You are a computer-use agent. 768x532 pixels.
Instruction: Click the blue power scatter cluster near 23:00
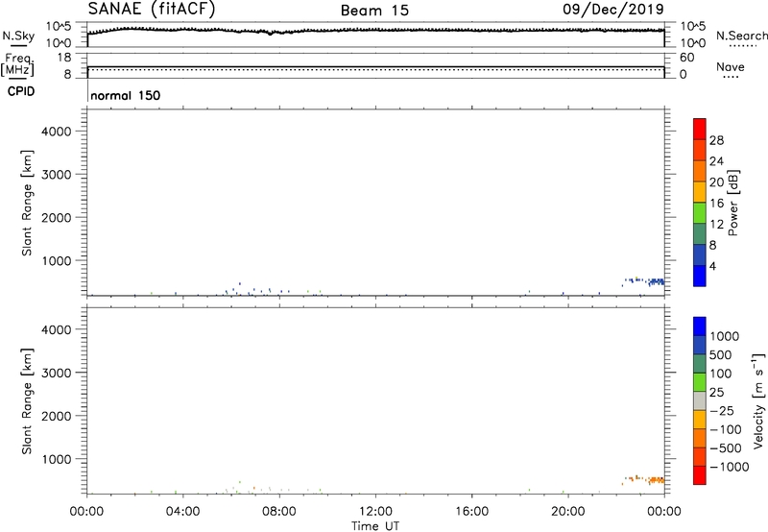[x=656, y=281]
